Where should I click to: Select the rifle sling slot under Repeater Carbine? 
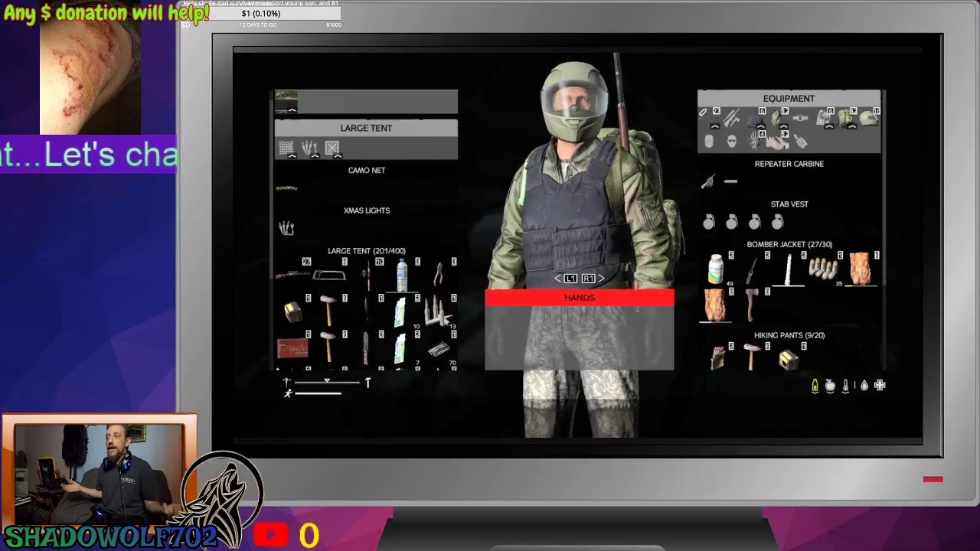pos(708,181)
